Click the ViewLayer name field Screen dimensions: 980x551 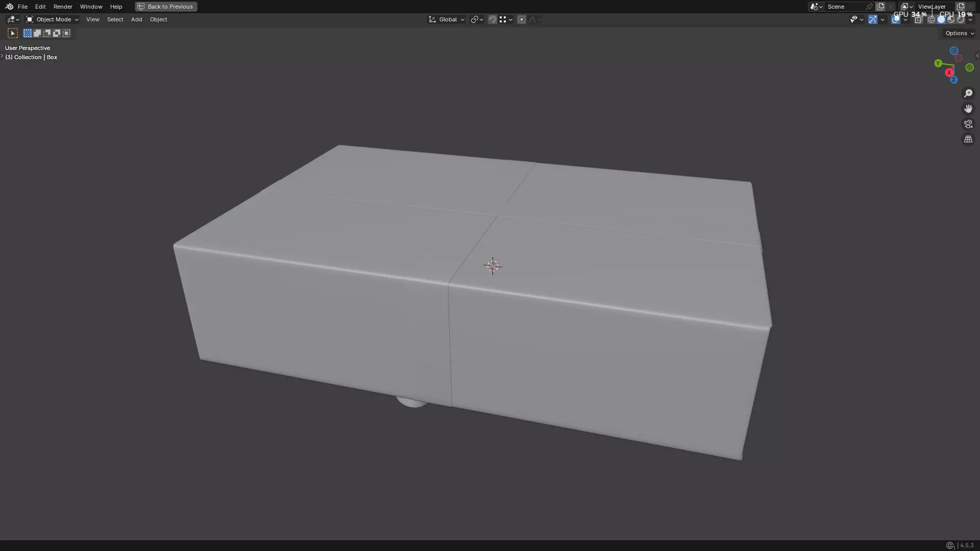pyautogui.click(x=935, y=7)
